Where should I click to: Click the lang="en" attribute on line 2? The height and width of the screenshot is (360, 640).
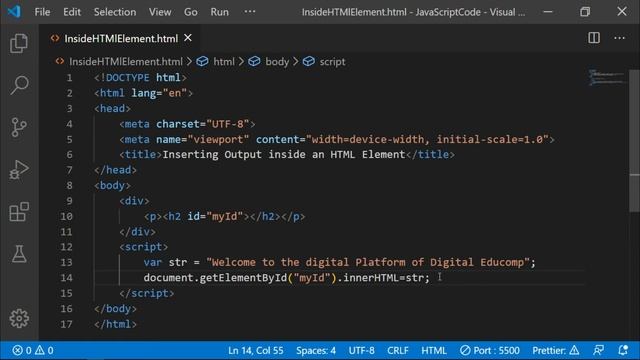159,93
